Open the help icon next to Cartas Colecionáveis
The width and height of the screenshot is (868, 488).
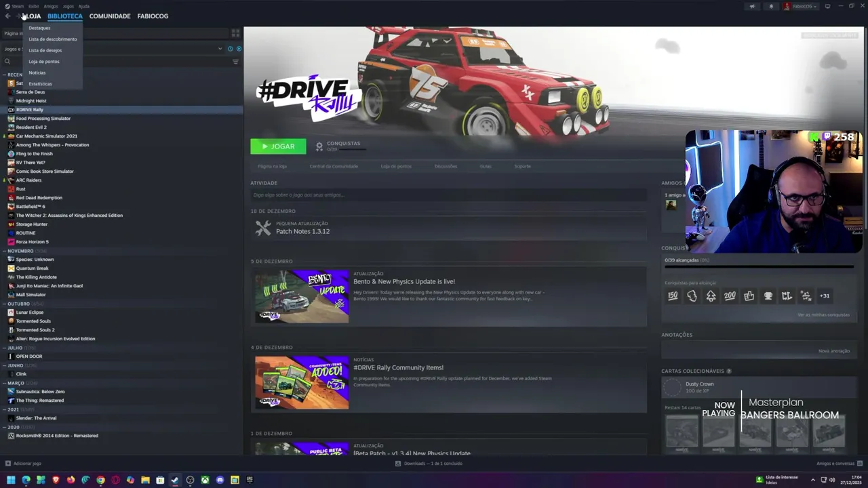(729, 371)
